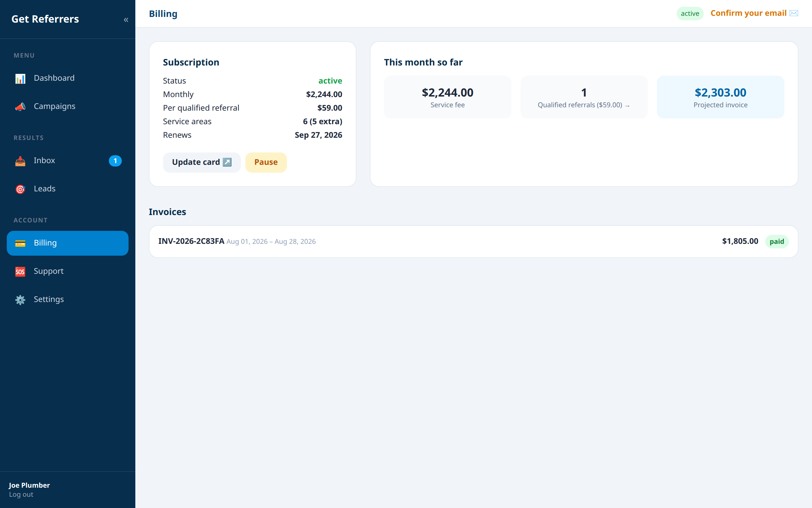Viewport: 812px width, 508px height.
Task: Log out of Joe Plumber account
Action: pos(21,494)
